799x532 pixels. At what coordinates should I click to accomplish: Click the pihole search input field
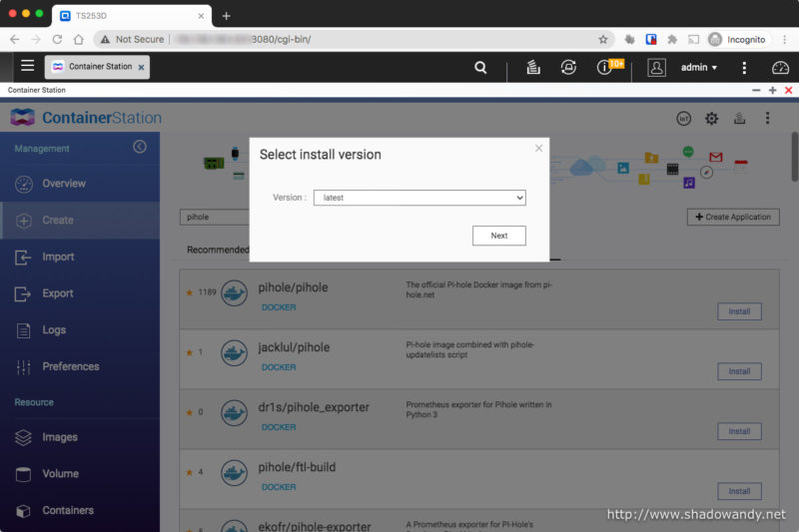click(215, 217)
